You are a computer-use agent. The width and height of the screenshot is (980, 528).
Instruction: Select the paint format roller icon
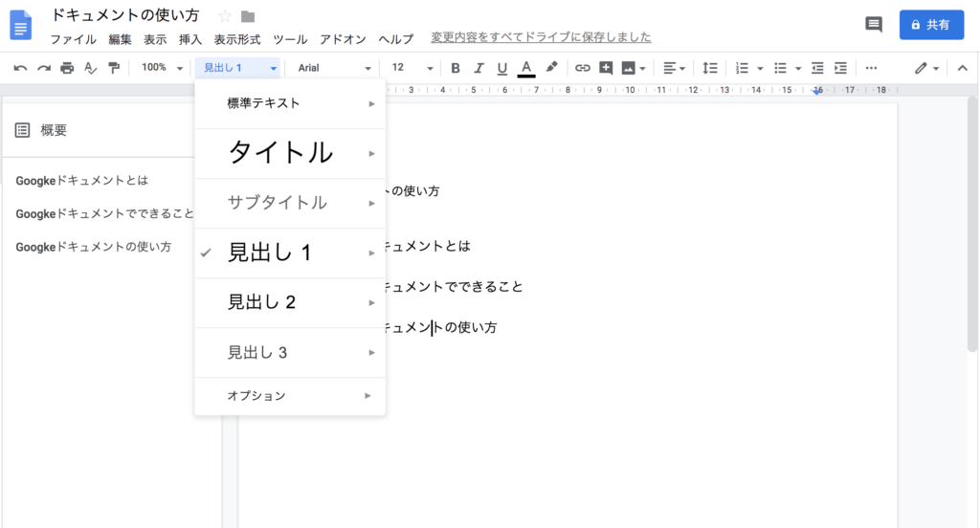[x=114, y=68]
